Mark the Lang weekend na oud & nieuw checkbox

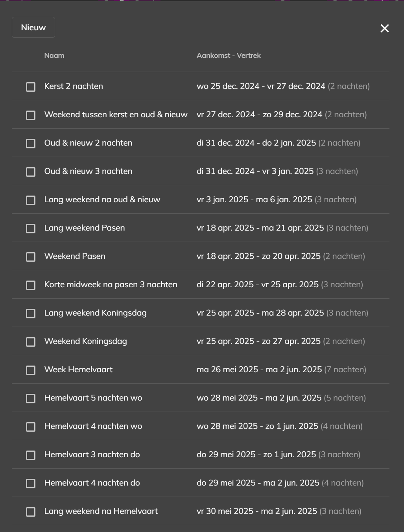tap(31, 200)
